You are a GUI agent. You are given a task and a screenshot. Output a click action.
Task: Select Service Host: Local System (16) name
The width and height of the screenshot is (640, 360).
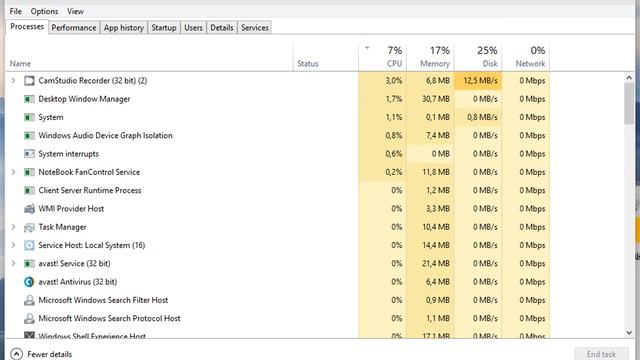point(92,245)
